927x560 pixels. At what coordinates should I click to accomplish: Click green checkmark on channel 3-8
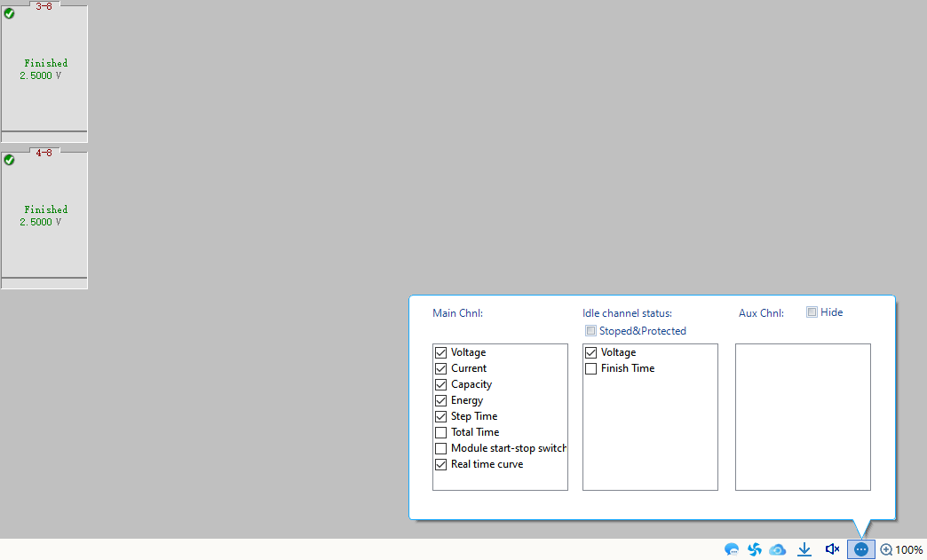[x=10, y=13]
